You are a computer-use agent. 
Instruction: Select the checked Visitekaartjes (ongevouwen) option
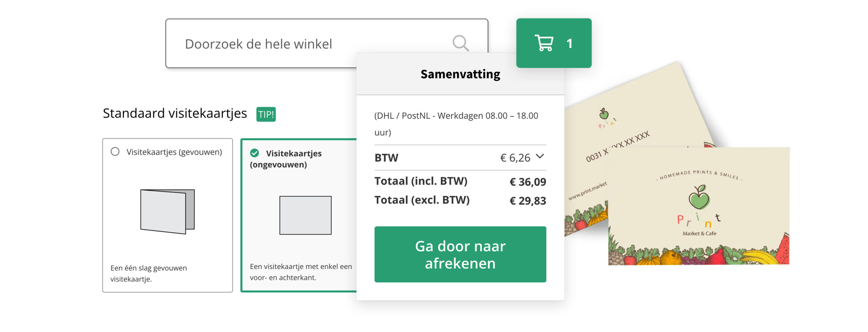point(255,153)
